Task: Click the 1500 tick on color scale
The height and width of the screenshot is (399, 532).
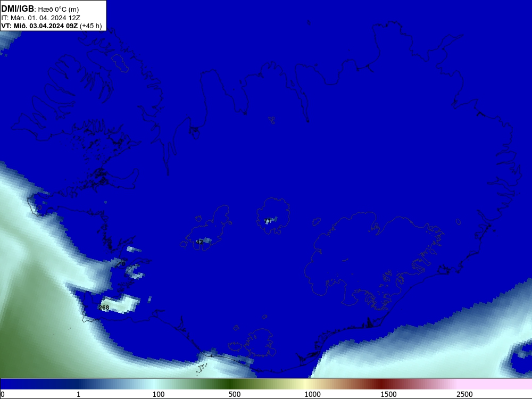Action: pos(388,394)
